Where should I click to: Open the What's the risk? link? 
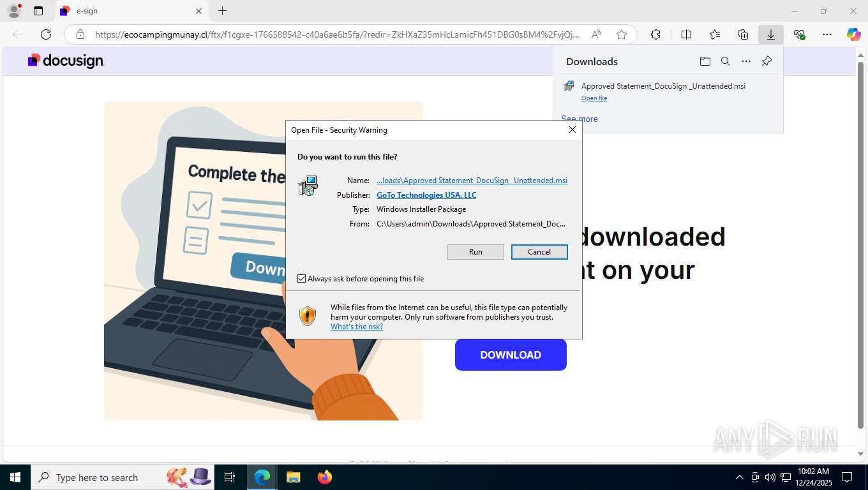click(357, 327)
